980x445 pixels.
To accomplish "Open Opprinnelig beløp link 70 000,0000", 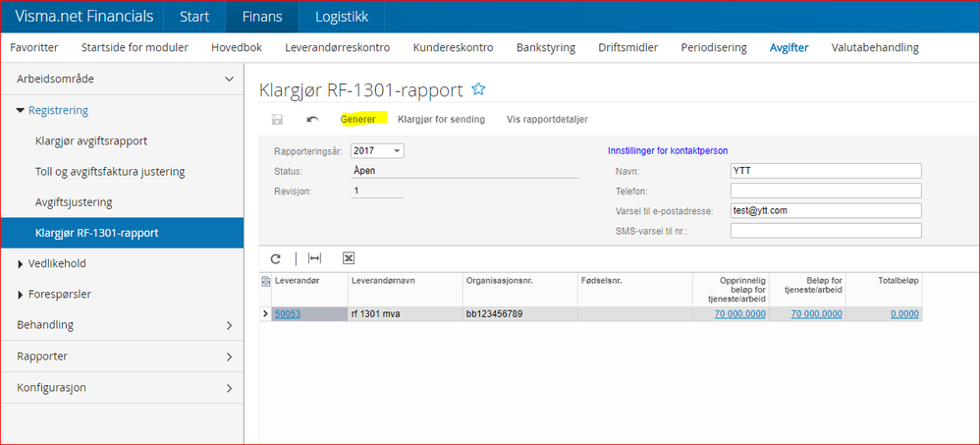I will (740, 314).
